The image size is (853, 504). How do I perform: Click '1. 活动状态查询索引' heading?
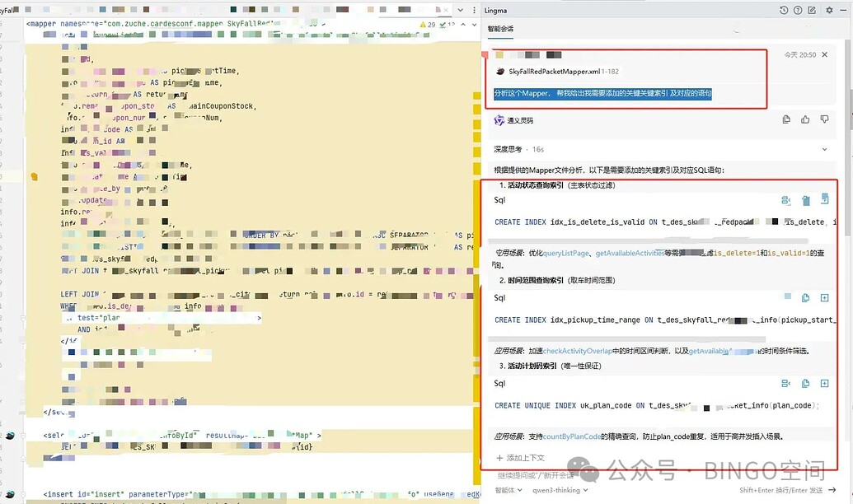557,185
